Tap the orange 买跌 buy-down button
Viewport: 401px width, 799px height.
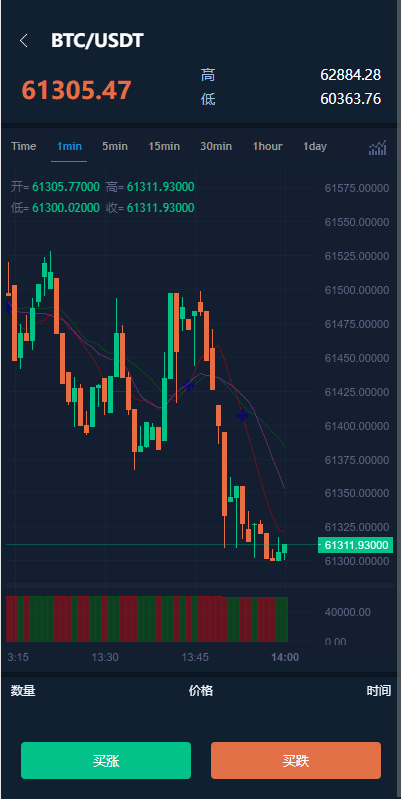296,760
